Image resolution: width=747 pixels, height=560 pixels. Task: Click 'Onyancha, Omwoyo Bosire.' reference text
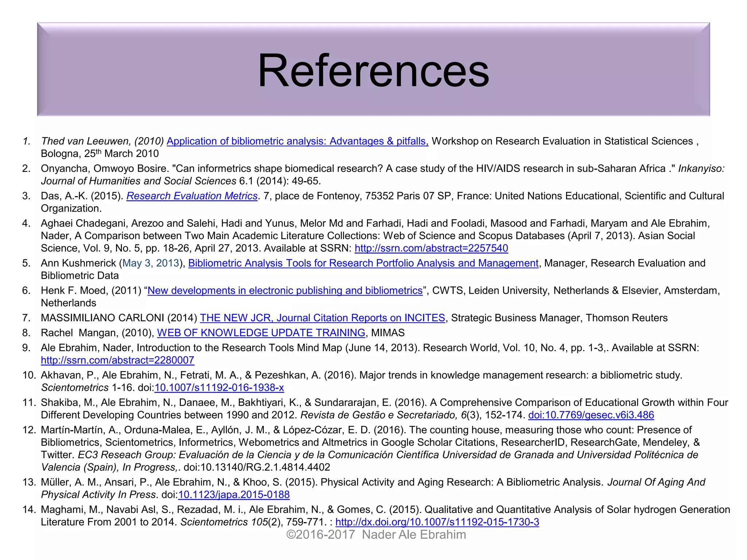tap(105, 168)
